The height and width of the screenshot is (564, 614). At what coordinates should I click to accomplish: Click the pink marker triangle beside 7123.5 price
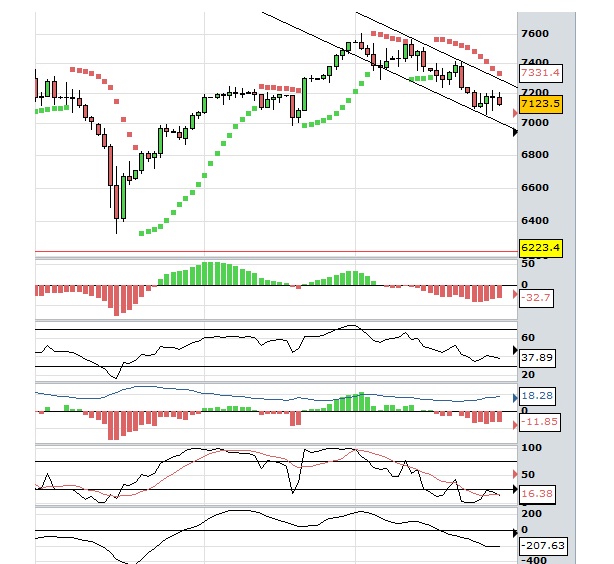tap(515, 113)
